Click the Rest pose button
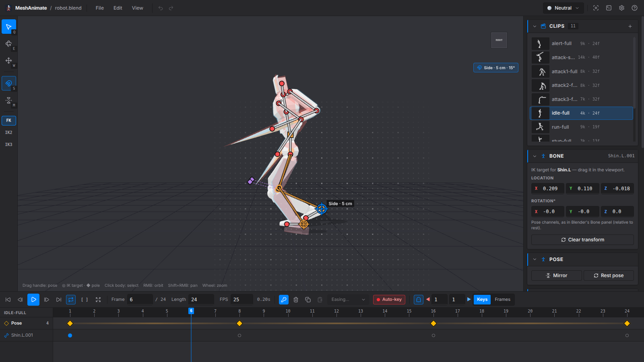This screenshot has width=644, height=362. tap(609, 276)
